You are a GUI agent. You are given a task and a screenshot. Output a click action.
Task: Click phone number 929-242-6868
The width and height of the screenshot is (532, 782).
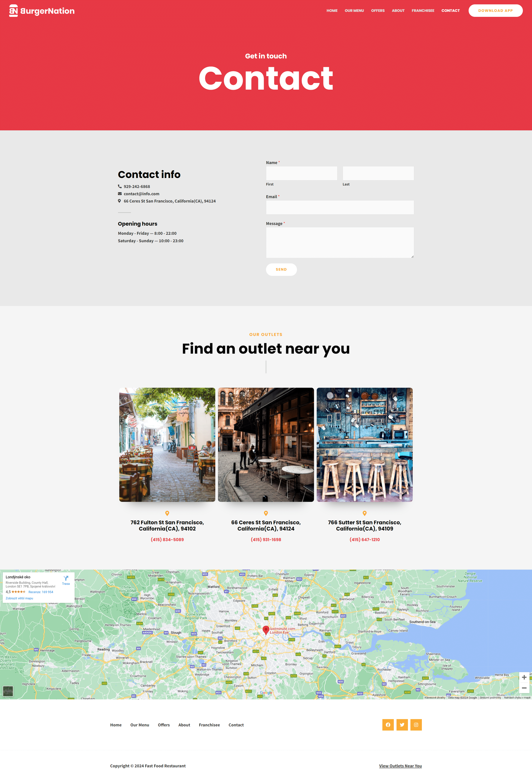137,187
